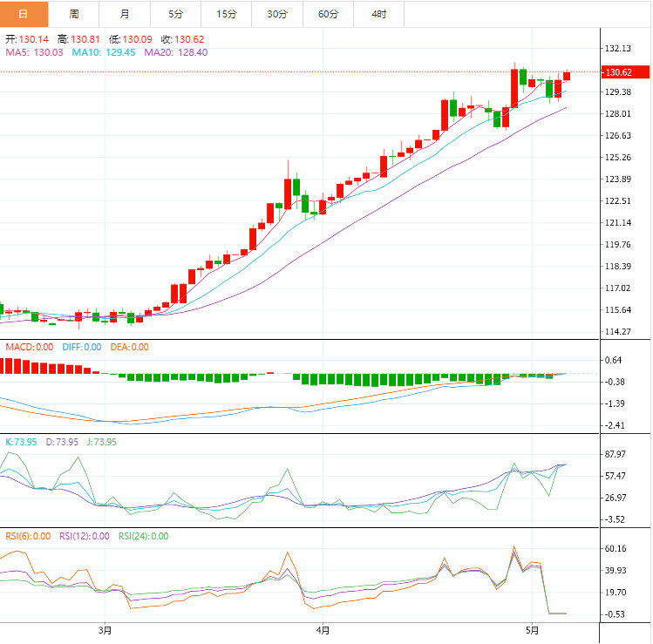Select the 日 daily chart tab
Viewport: 653px width, 644px height.
click(24, 14)
